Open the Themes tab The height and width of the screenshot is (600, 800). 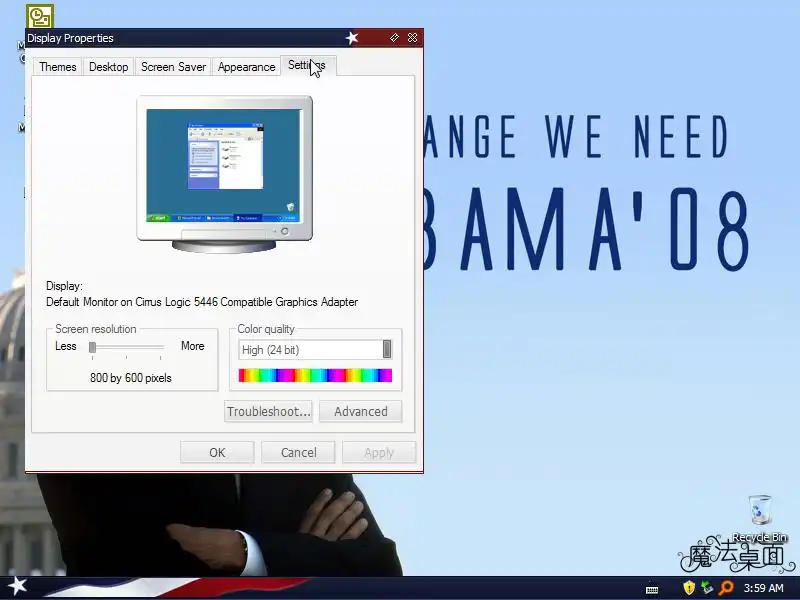point(58,67)
